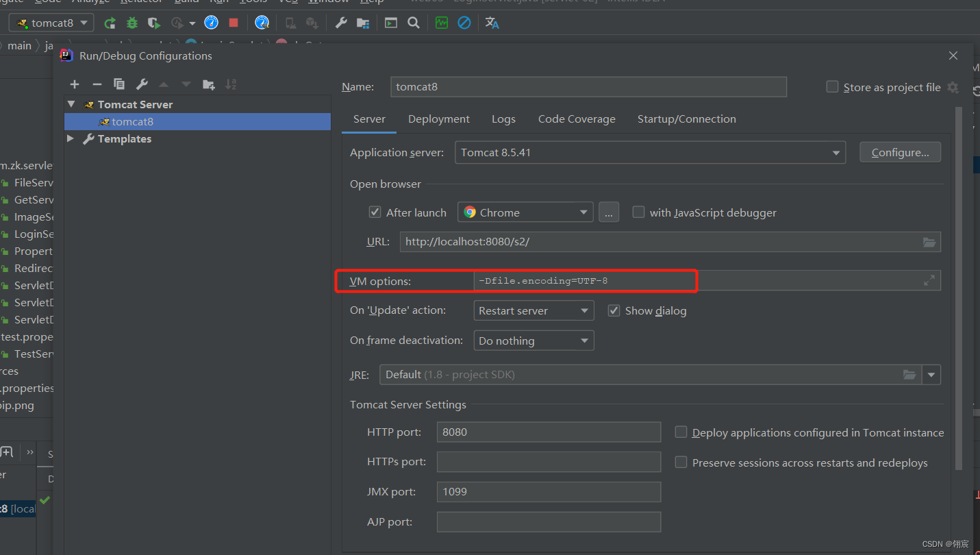The width and height of the screenshot is (980, 555).
Task: Open the tomcat8 run configuration selector
Action: coord(51,23)
